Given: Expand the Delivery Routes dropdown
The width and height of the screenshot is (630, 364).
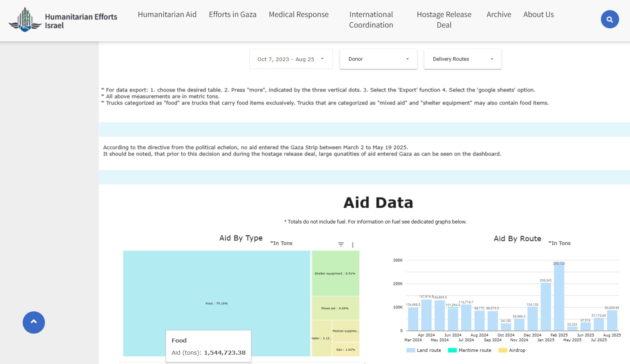Looking at the screenshot, I should (x=462, y=59).
